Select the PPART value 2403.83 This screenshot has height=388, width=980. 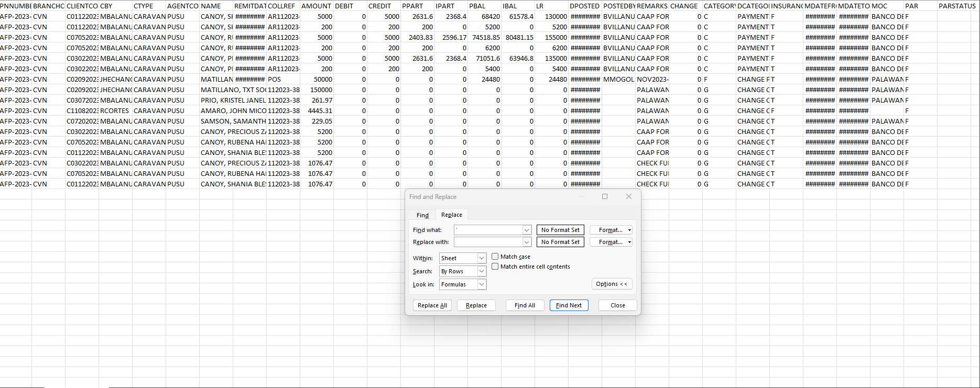(x=417, y=37)
